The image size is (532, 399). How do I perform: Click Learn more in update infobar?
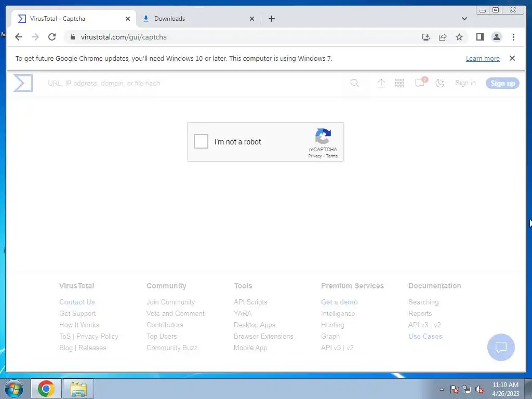click(483, 58)
